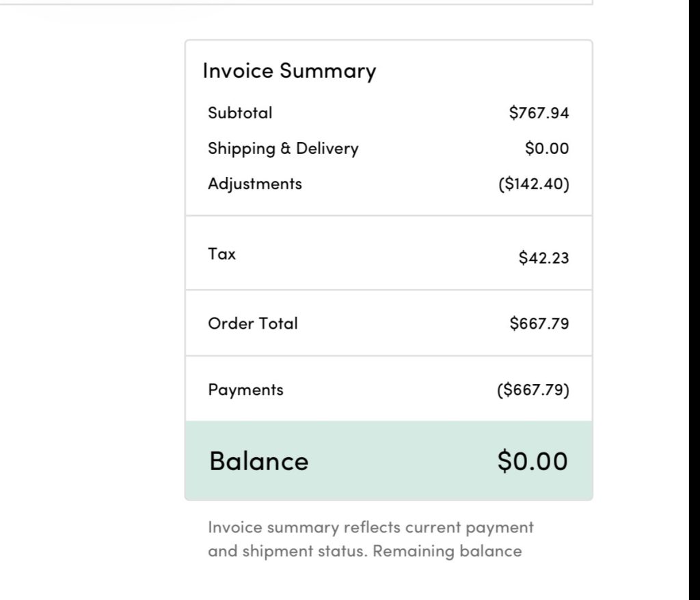Image resolution: width=700 pixels, height=600 pixels.
Task: Click the ($667.79) payments amount
Action: 533,390
